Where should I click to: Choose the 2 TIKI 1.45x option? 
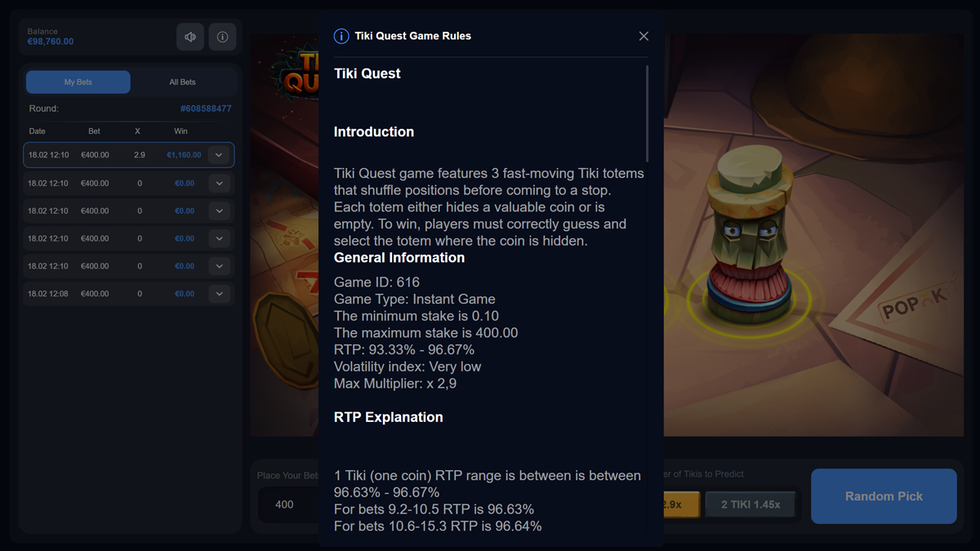[751, 504]
